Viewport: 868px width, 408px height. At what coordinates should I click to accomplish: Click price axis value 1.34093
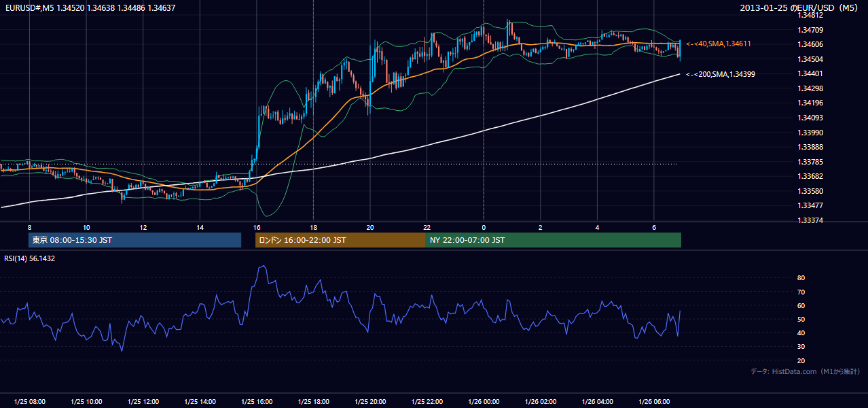811,118
